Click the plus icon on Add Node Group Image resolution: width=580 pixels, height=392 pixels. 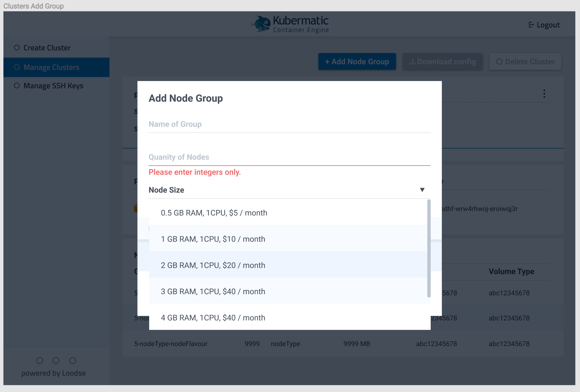point(327,62)
